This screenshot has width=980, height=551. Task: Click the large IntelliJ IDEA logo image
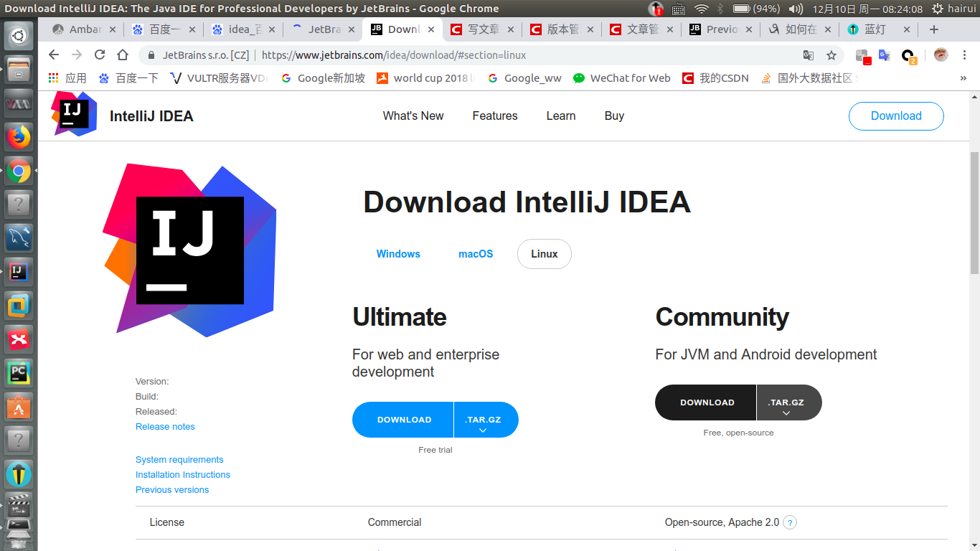(x=189, y=250)
